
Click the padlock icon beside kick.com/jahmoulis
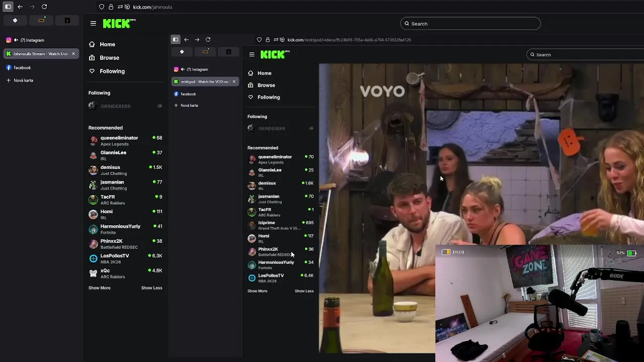pos(111,7)
